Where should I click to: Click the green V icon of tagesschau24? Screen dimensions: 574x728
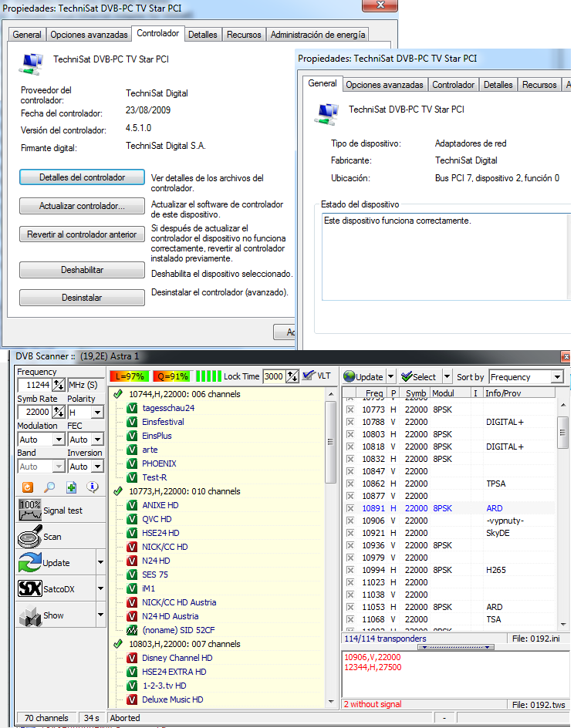click(133, 408)
